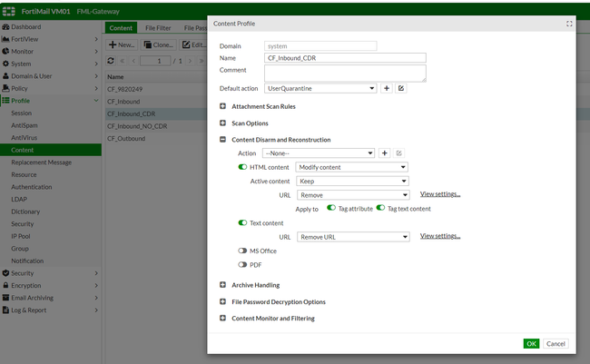Click the edit icon next to Default action
Screen dimensions: 590x364
[401, 88]
